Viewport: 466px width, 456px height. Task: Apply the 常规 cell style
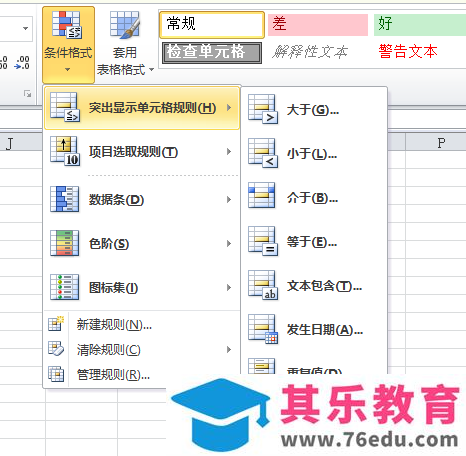pos(212,25)
